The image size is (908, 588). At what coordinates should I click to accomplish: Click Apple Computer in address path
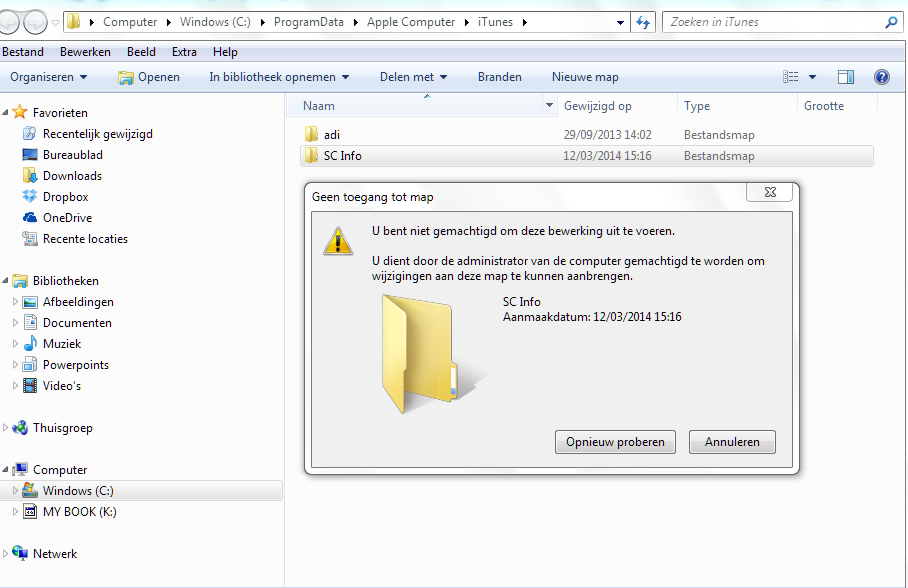point(411,22)
